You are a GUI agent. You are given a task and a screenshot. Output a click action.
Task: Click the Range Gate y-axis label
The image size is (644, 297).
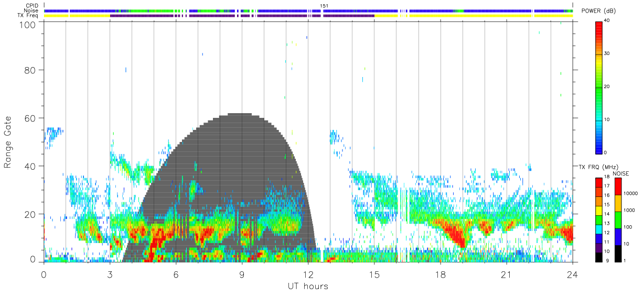[8, 142]
